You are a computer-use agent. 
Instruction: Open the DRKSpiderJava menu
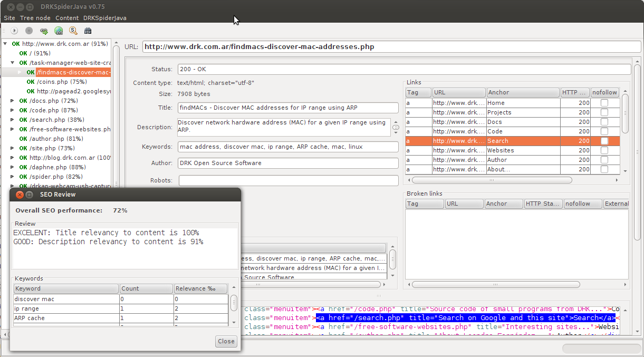(105, 18)
